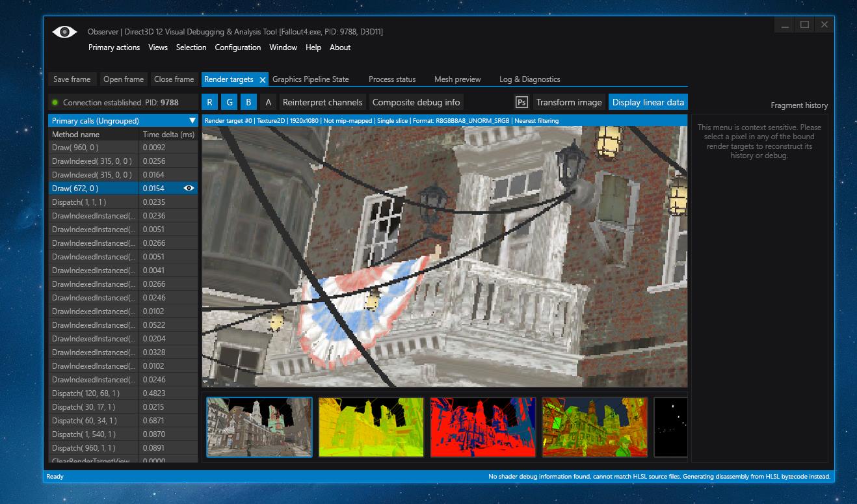Select the Dispatch( 30, 17, 1 ) row

124,407
